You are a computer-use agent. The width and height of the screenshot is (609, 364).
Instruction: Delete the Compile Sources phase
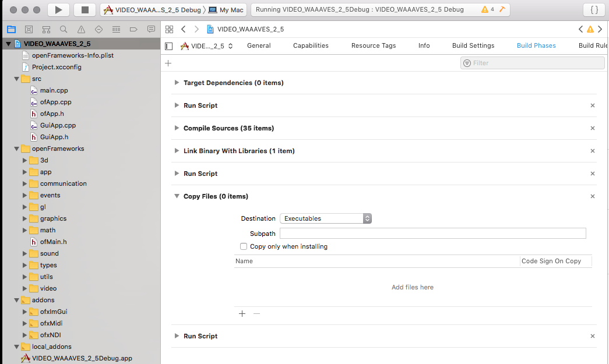click(x=593, y=128)
